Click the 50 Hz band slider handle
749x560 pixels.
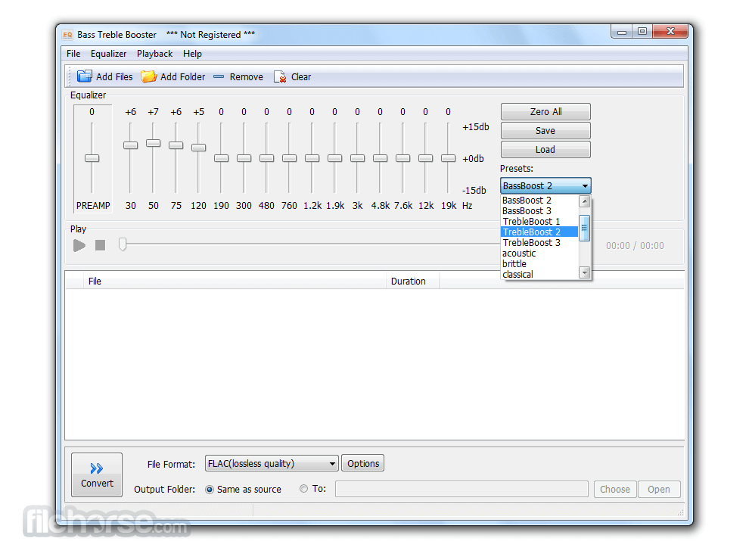tap(154, 143)
